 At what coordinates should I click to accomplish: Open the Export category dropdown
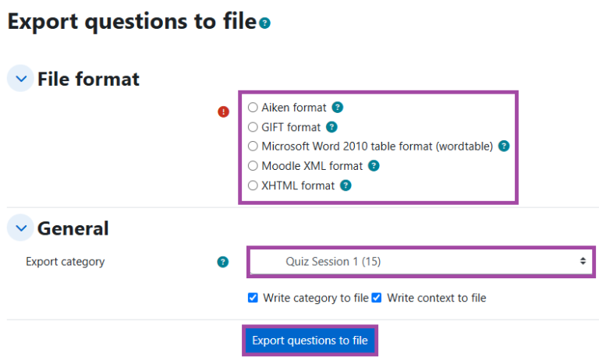(421, 262)
